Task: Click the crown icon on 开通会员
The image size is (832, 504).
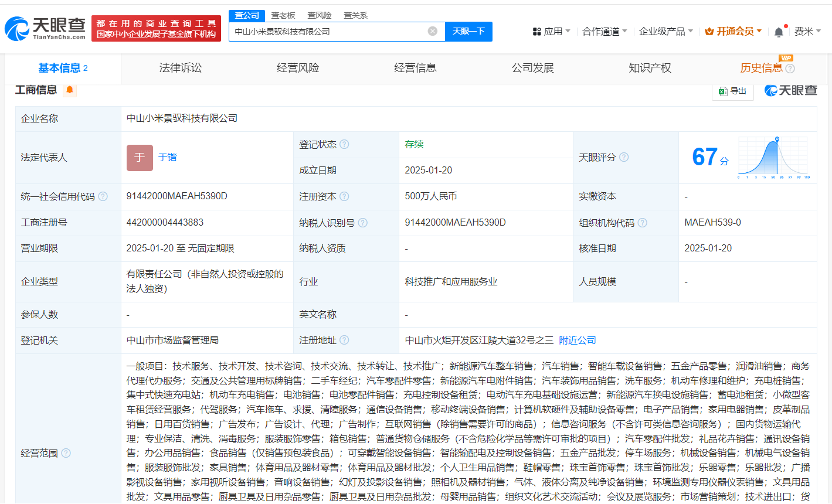Action: [x=709, y=31]
